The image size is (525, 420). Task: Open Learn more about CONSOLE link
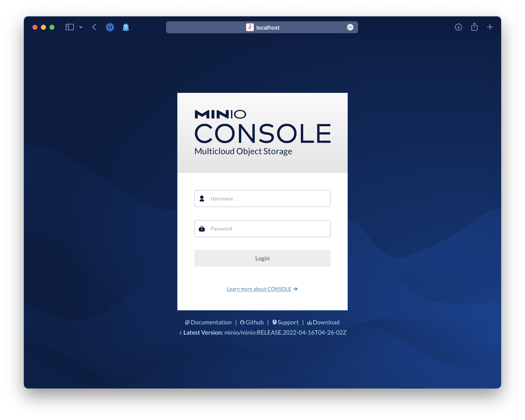pyautogui.click(x=259, y=289)
